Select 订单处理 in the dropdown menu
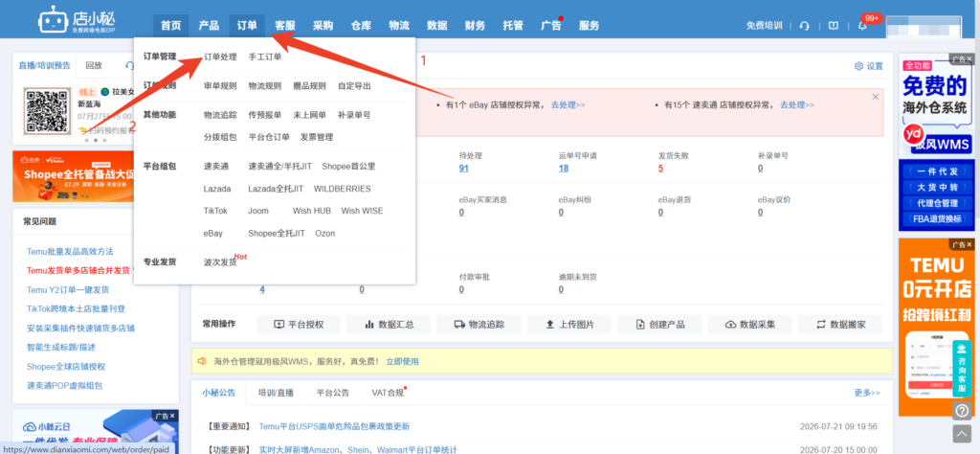Image resolution: width=980 pixels, height=454 pixels. point(220,57)
